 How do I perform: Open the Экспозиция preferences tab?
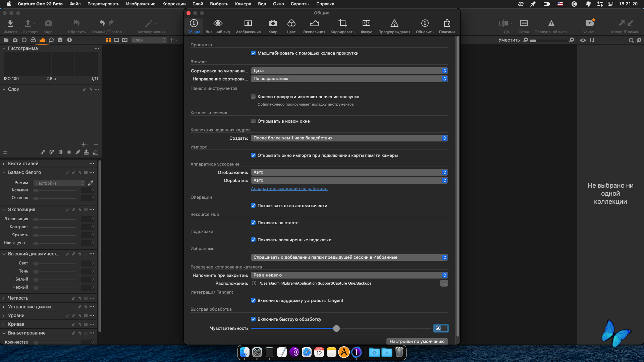click(x=314, y=26)
